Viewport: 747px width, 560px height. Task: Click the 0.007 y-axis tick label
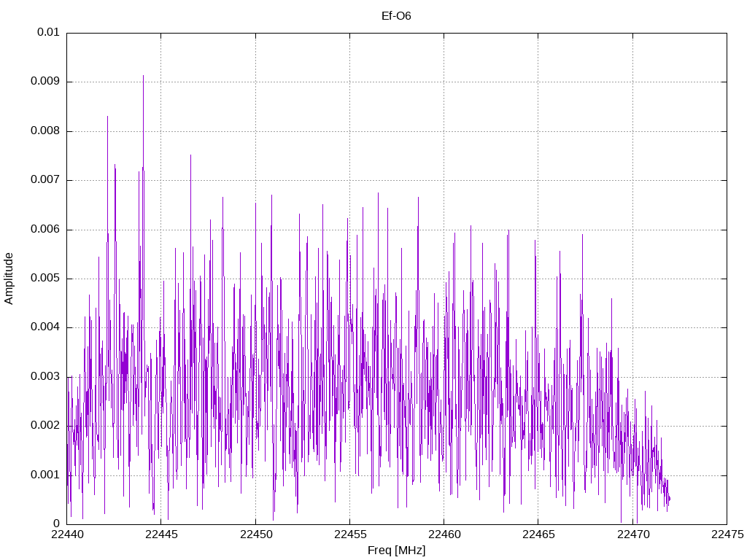[x=44, y=180]
